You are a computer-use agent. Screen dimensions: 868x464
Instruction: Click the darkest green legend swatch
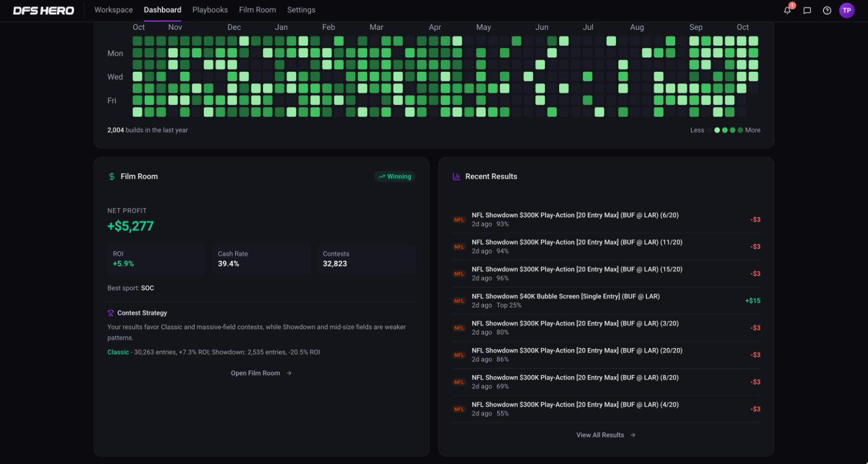[x=741, y=130]
